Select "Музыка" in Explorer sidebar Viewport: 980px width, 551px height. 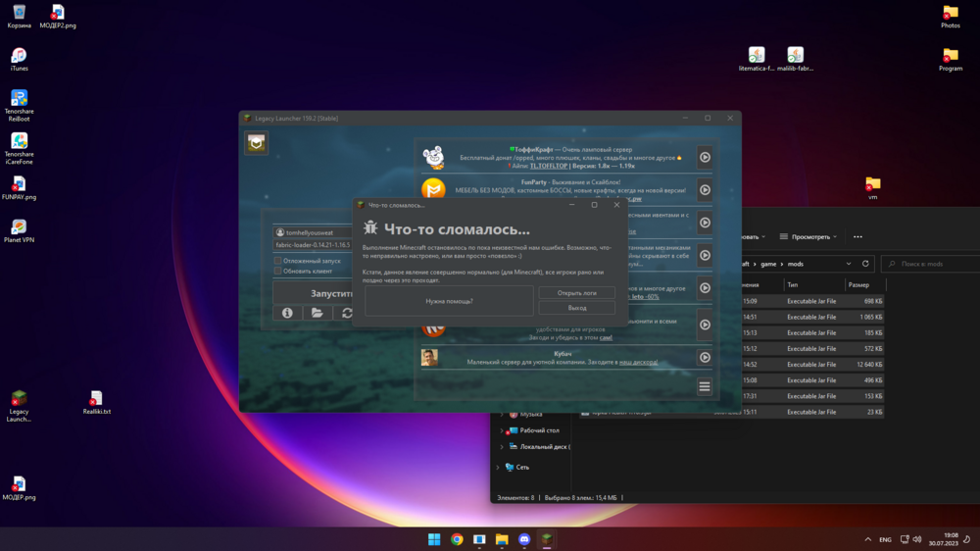(530, 414)
